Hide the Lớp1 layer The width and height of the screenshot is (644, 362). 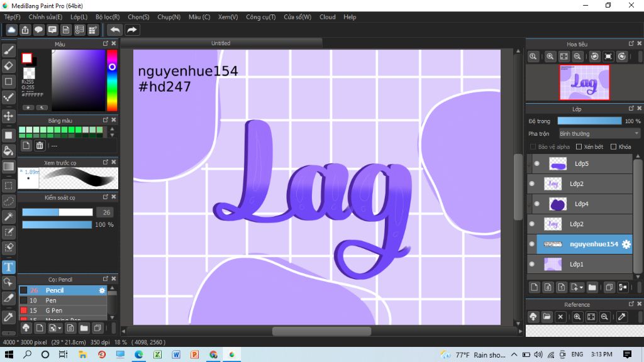pos(532,265)
